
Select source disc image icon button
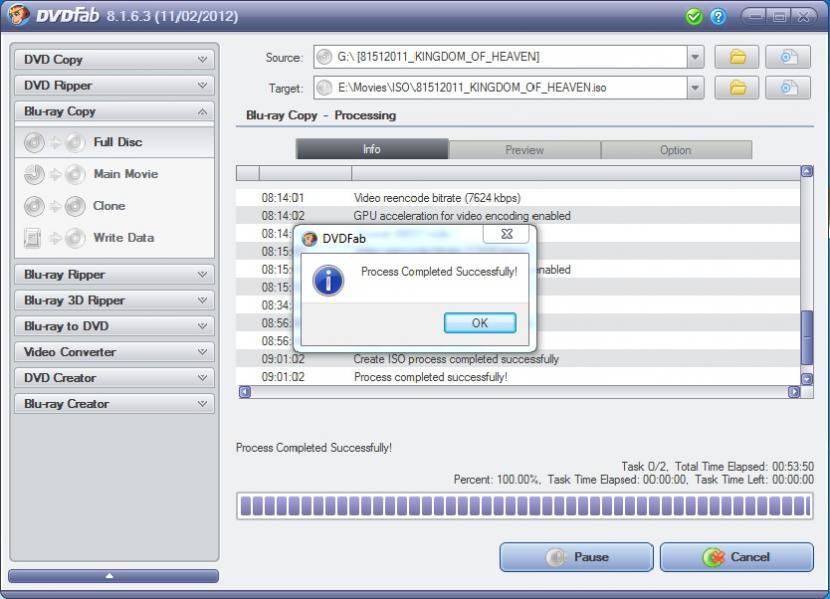(788, 57)
